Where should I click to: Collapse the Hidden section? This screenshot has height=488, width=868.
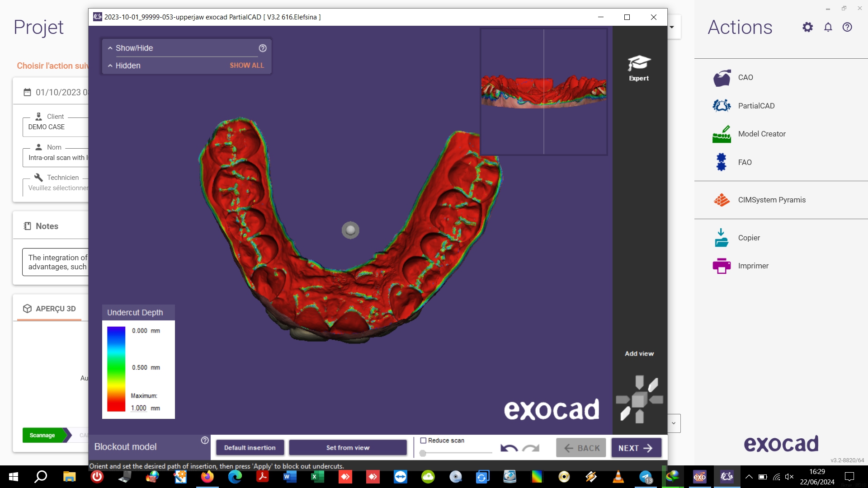click(x=110, y=66)
